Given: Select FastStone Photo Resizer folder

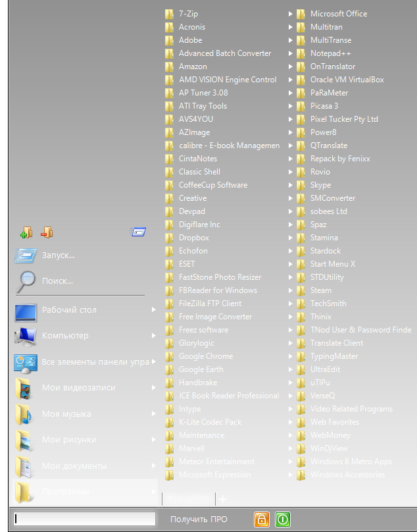Looking at the screenshot, I should (220, 277).
